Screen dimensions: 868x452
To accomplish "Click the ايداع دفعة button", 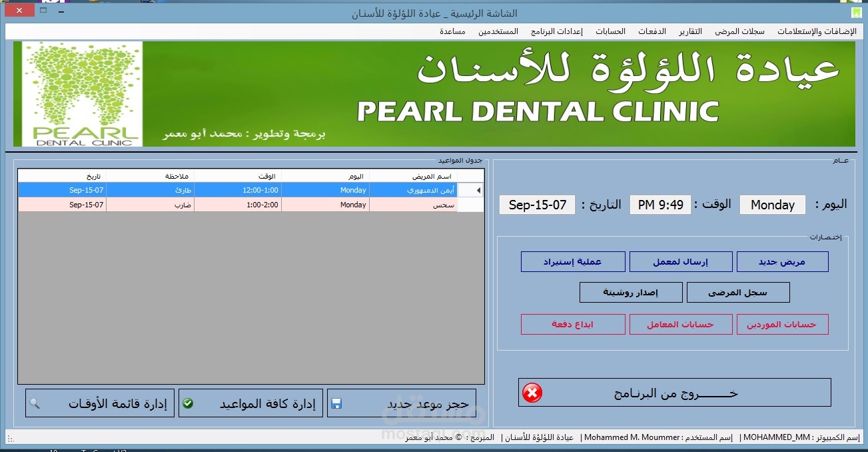I will tap(572, 324).
